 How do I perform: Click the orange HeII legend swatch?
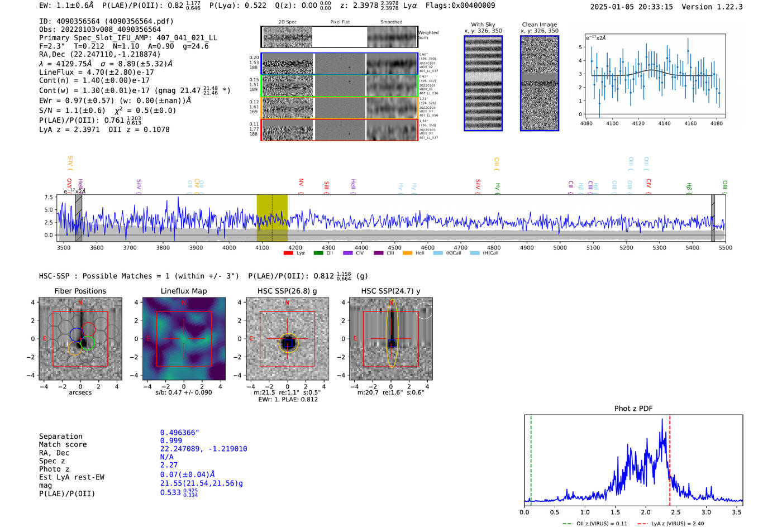coord(407,253)
